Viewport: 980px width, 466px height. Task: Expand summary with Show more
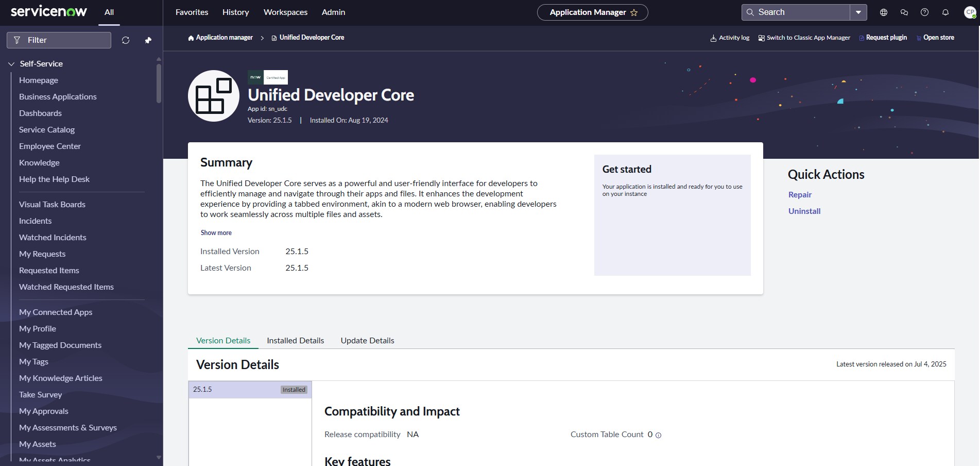point(216,233)
